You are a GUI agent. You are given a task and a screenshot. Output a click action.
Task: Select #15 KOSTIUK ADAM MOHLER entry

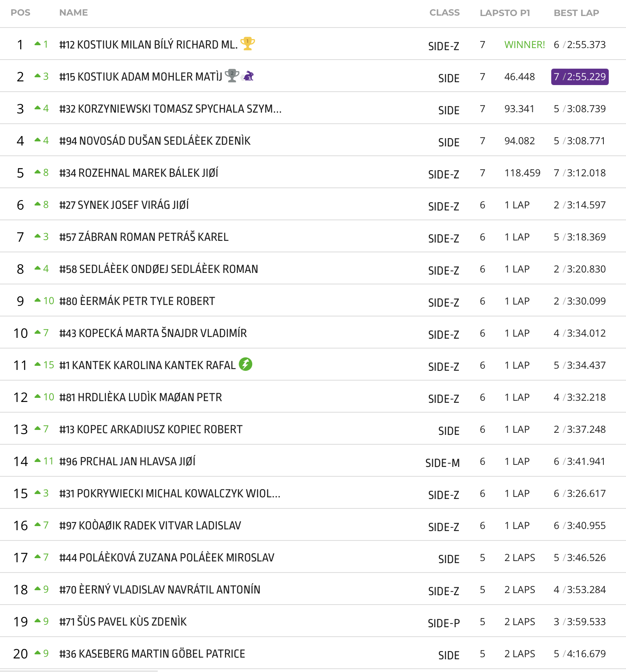[141, 76]
